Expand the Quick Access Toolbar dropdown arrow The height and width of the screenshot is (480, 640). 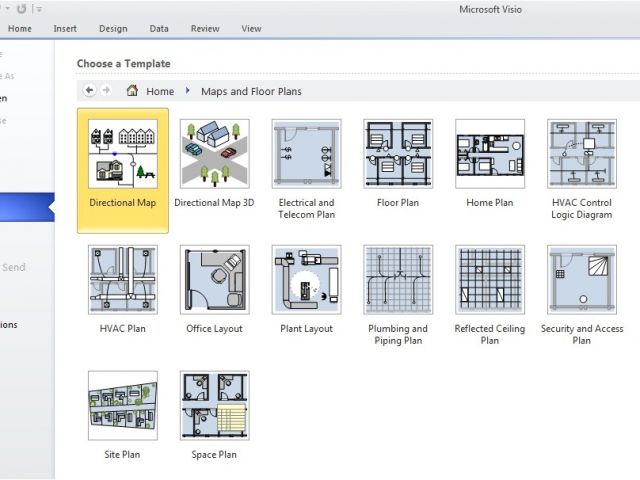coord(39,9)
